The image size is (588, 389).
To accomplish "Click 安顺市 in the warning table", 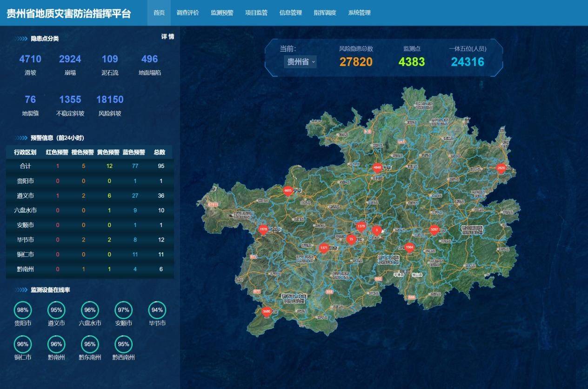I will pyautogui.click(x=25, y=225).
